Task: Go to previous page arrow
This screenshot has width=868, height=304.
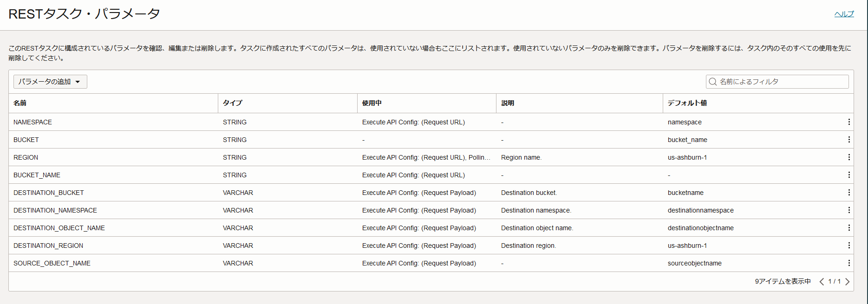Action: point(822,282)
